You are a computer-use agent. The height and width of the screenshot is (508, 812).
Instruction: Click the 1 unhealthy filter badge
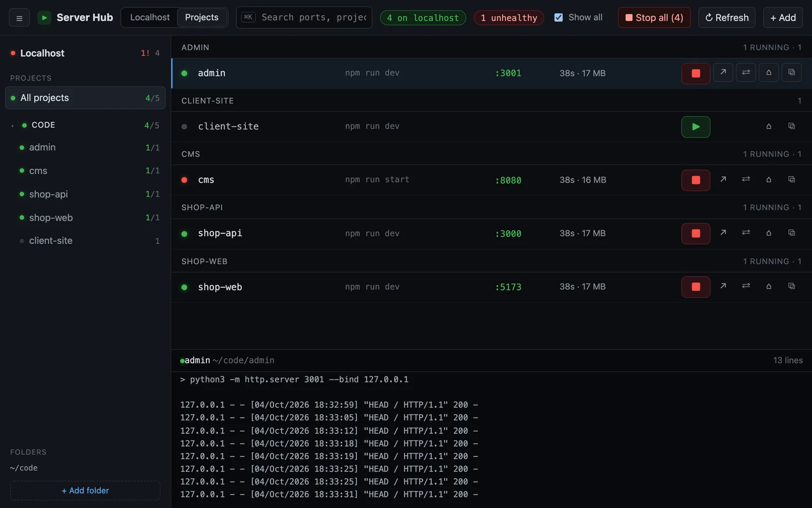click(509, 18)
